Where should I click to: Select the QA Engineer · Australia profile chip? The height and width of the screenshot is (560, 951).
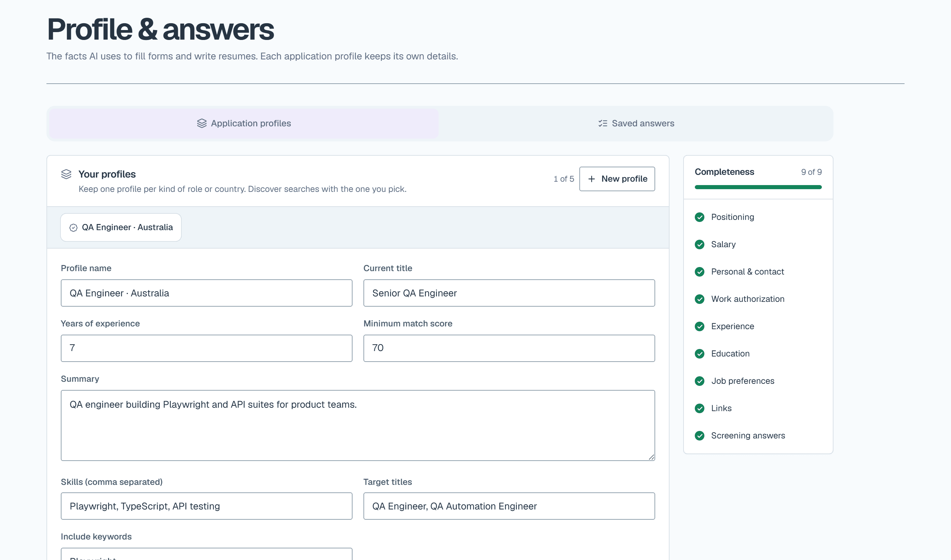(x=121, y=227)
